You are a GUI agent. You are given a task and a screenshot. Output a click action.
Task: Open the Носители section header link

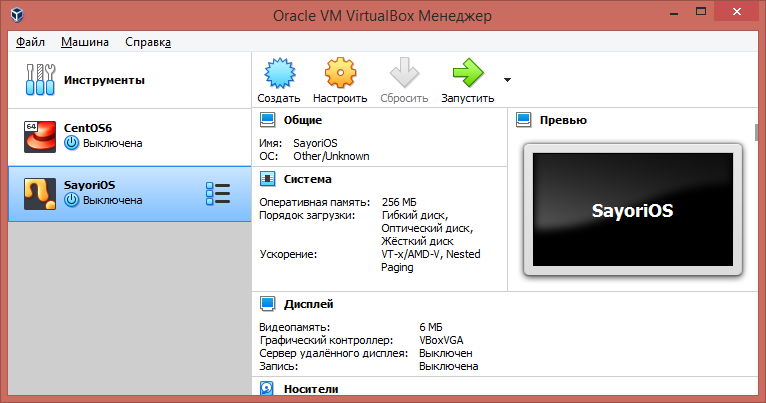tap(311, 389)
